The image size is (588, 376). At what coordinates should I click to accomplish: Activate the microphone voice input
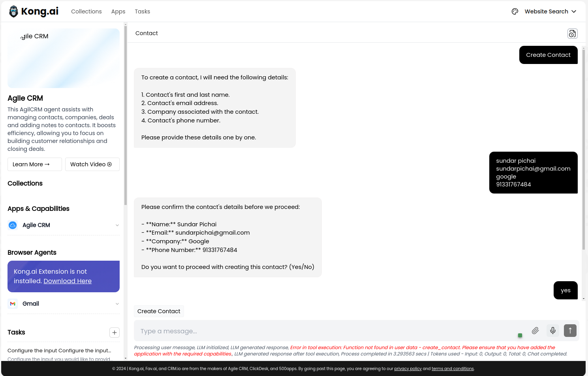tap(553, 331)
